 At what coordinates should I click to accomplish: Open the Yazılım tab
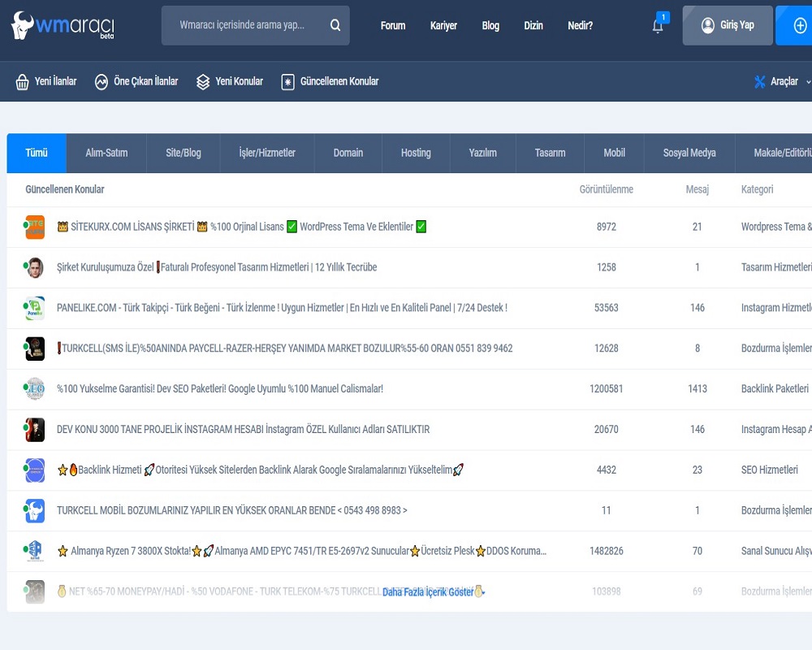(x=482, y=153)
